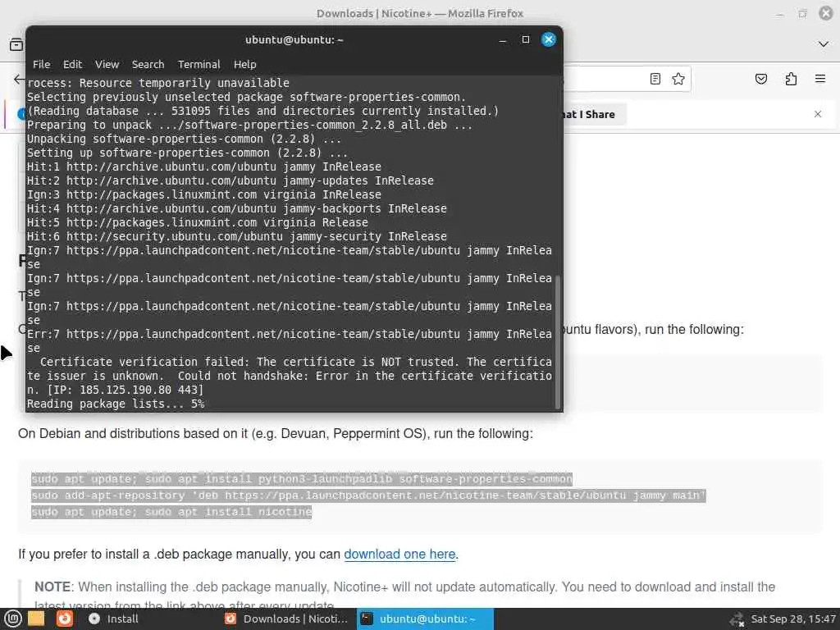
Task: Click terminal scrollbar thumb
Action: coord(557,342)
